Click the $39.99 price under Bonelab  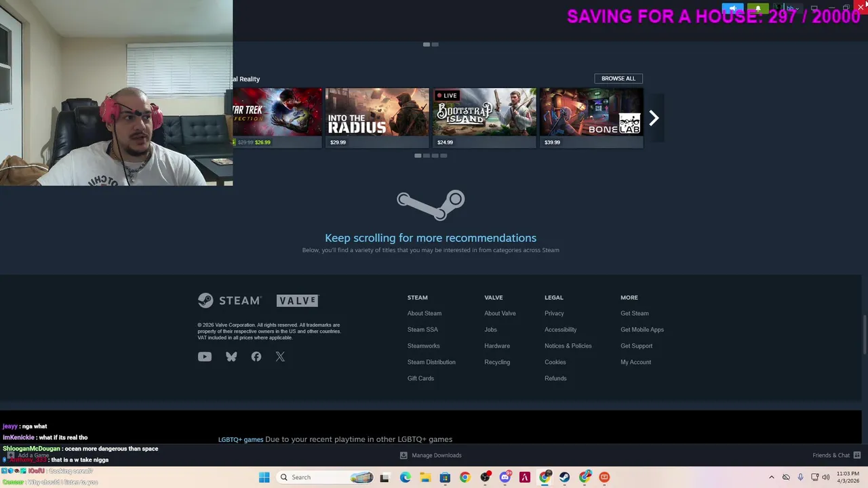[x=552, y=142]
